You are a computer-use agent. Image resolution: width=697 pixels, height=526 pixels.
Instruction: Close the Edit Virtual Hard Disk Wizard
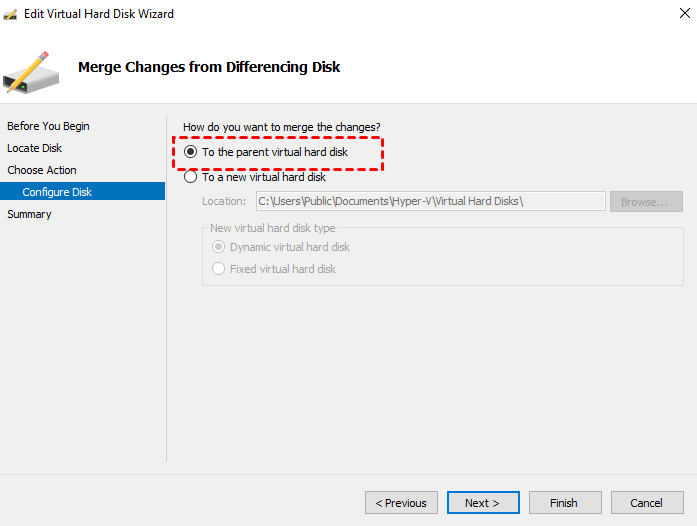click(x=675, y=14)
